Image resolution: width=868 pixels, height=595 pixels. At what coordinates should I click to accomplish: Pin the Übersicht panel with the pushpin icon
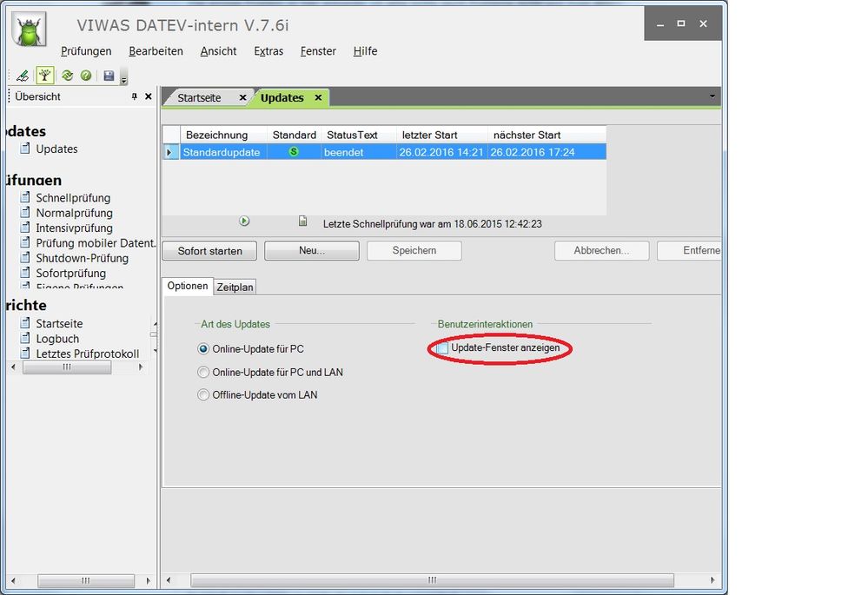point(134,96)
